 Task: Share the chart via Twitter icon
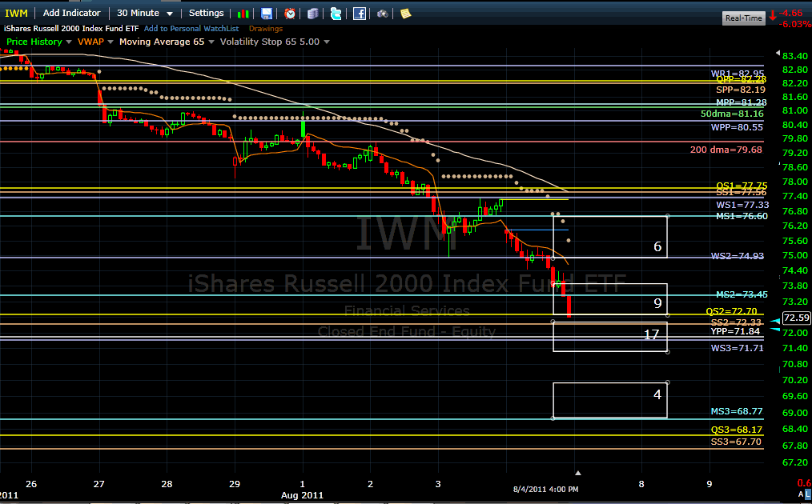click(x=336, y=14)
